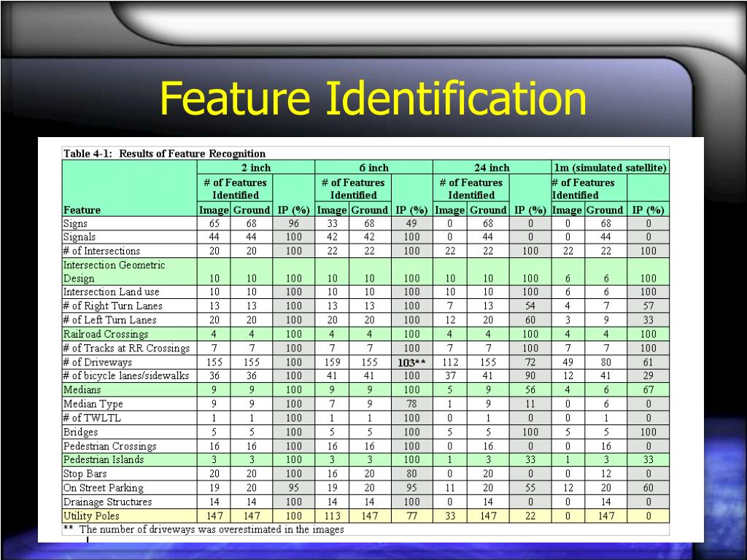Click the "67" percentage in Medians row
Viewport: 747px width, 560px height.
(x=649, y=389)
